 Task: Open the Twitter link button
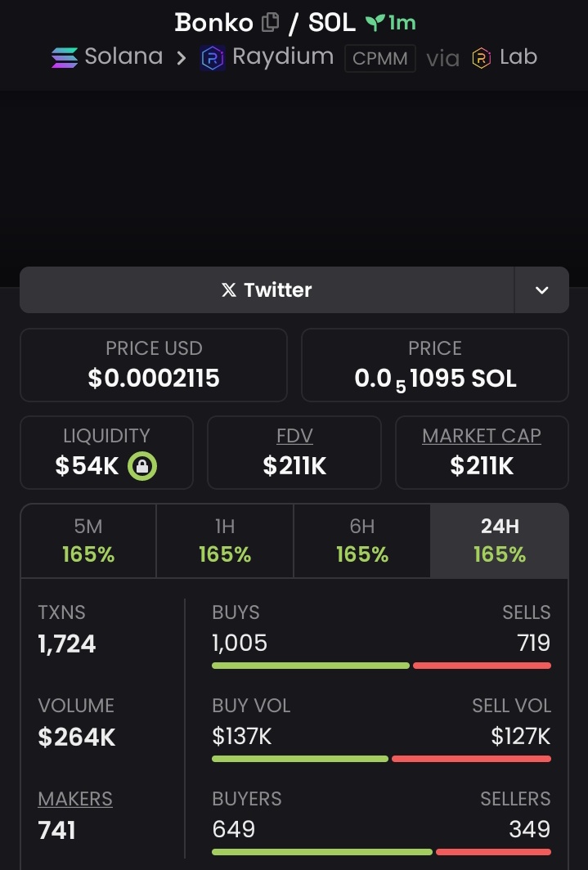(x=267, y=289)
